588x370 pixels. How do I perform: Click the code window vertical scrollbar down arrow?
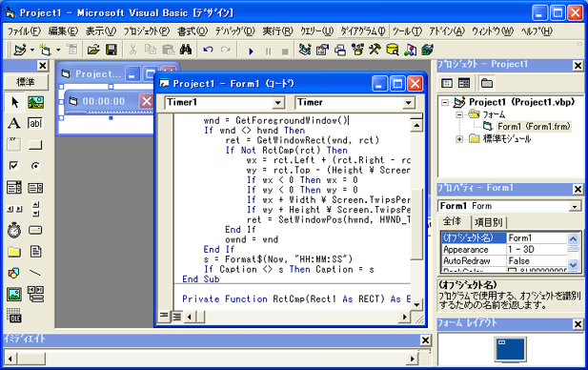tap(416, 305)
